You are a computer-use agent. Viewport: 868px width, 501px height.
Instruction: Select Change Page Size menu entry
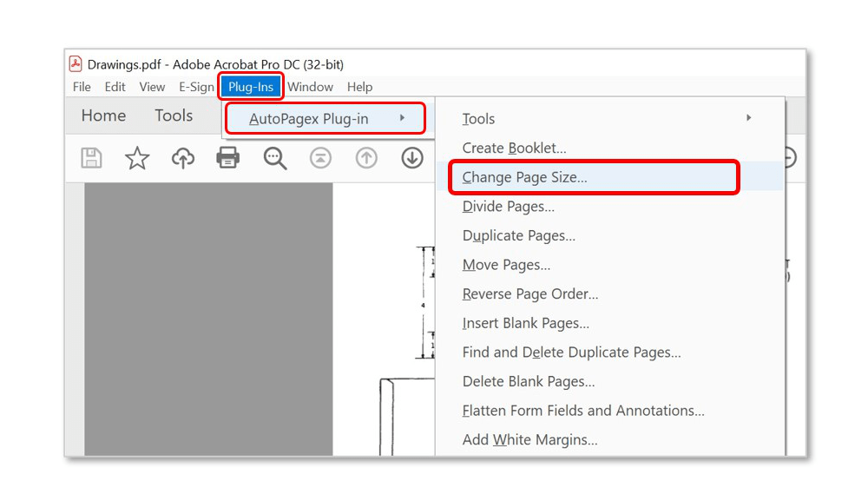(x=610, y=177)
